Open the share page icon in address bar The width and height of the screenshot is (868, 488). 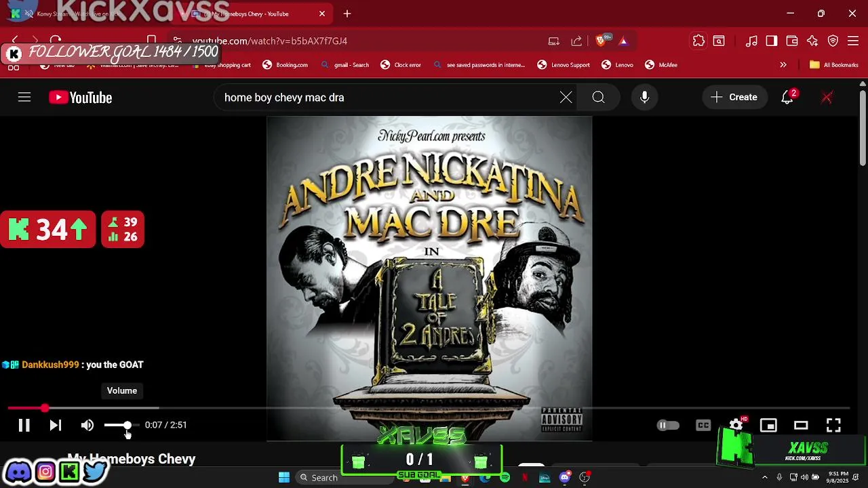pyautogui.click(x=576, y=41)
